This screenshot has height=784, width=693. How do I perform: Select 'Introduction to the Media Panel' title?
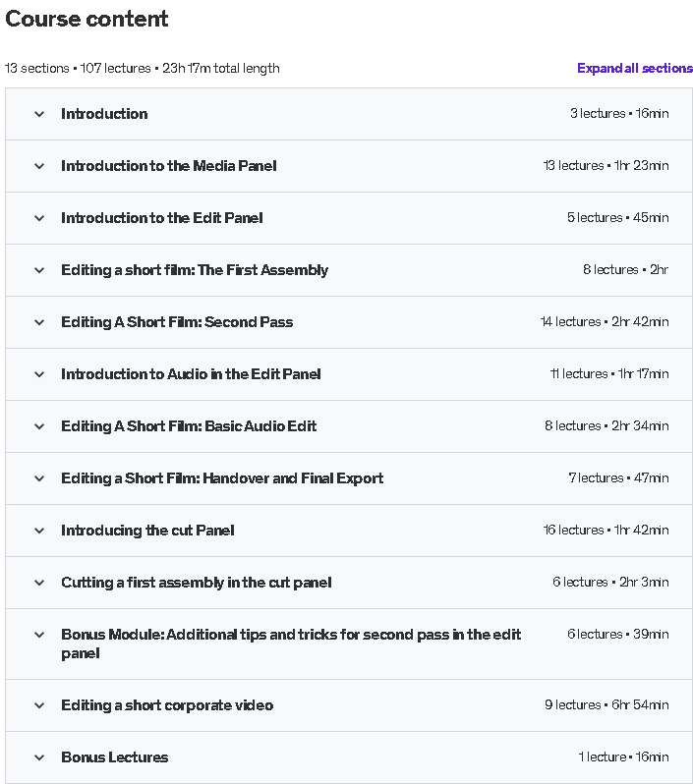click(x=169, y=166)
